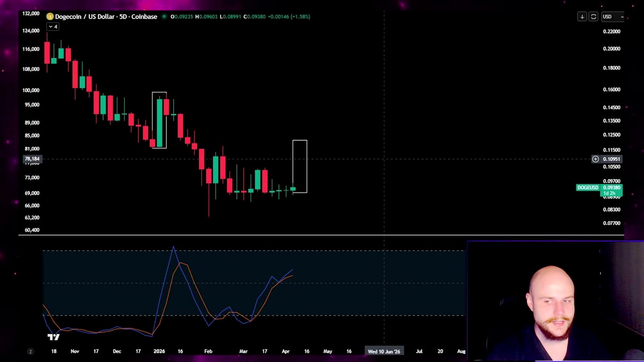Image resolution: width=644 pixels, height=362 pixels.
Task: Click the 60,400 left axis label
Action: point(32,230)
